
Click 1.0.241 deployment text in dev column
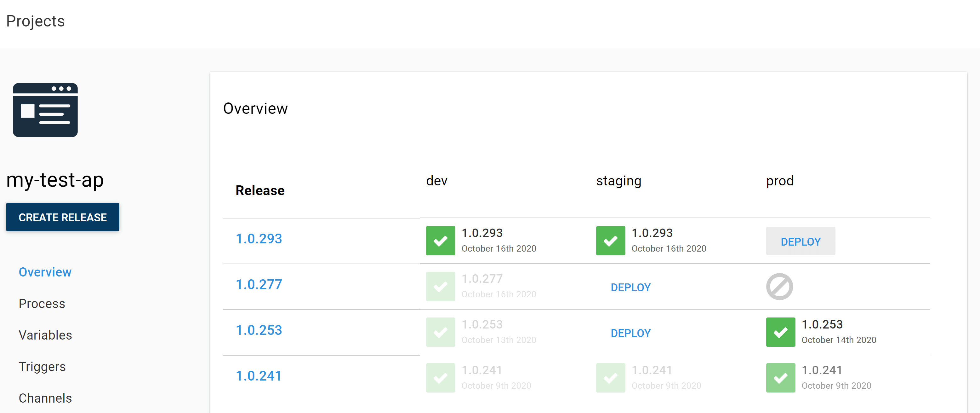tap(481, 370)
